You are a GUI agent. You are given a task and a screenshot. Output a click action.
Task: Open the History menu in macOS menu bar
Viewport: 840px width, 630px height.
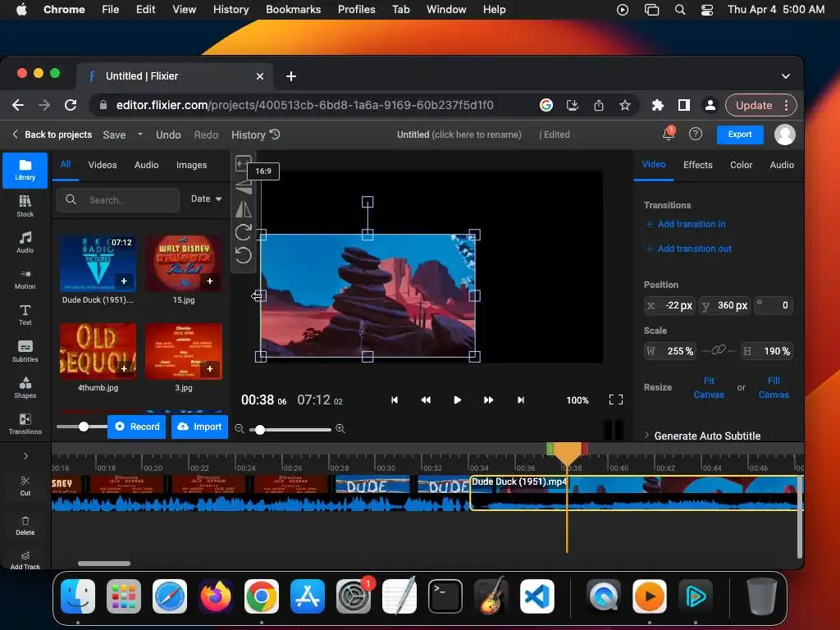tap(231, 9)
